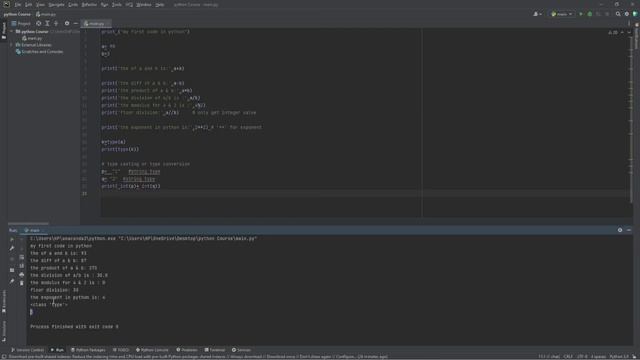Click Collapse All icon in Project panel

coord(56,24)
